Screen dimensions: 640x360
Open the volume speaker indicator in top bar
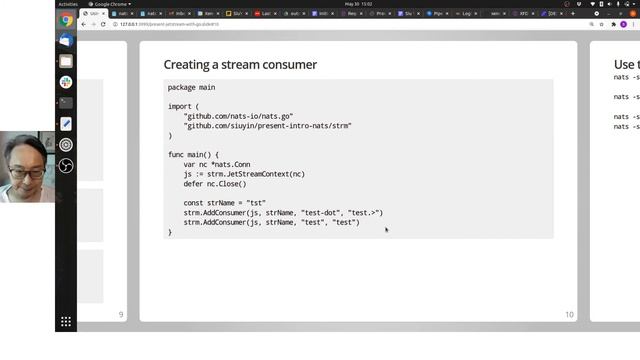[609, 4]
